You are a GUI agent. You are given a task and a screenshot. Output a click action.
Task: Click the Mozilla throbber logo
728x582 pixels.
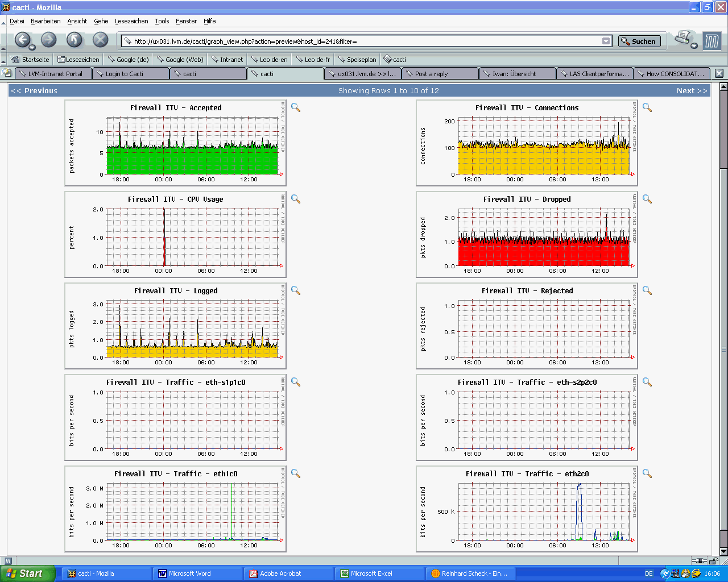[x=712, y=41]
